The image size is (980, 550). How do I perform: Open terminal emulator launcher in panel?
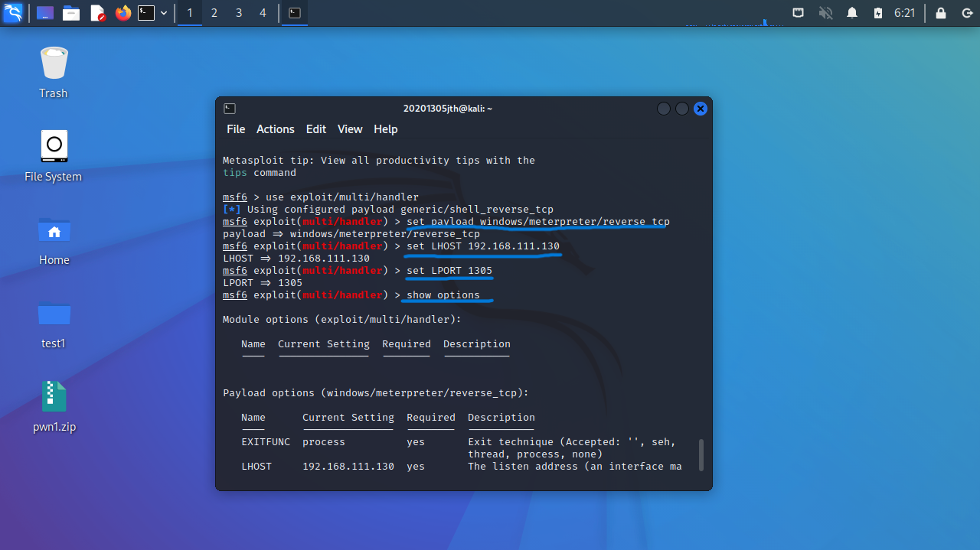pyautogui.click(x=146, y=13)
